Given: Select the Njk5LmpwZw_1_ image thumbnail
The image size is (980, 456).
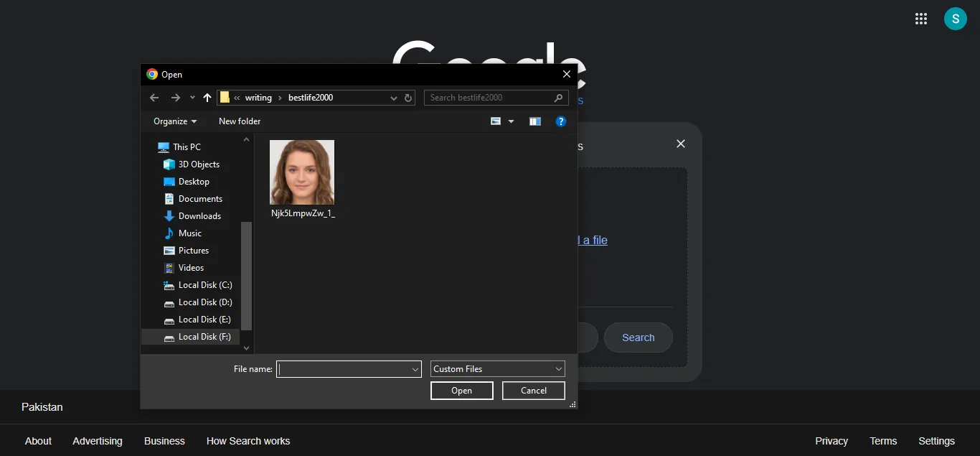Looking at the screenshot, I should point(302,173).
